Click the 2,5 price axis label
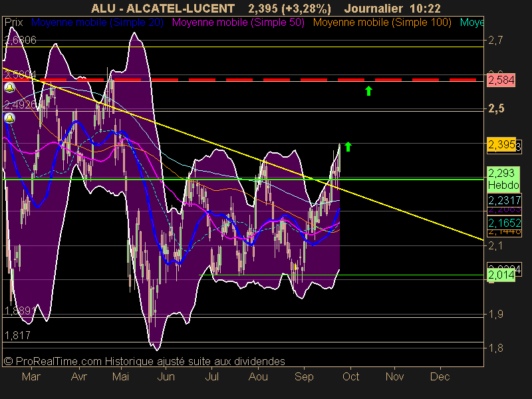 tap(496, 108)
